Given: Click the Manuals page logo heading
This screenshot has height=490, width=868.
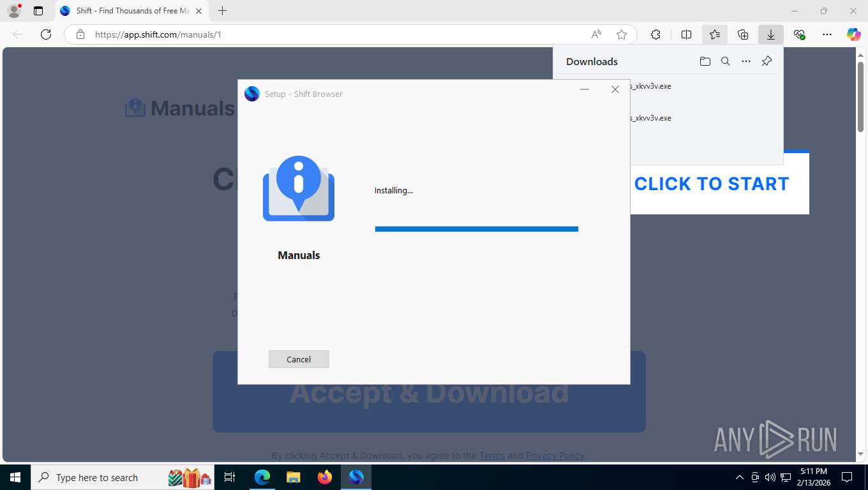Looking at the screenshot, I should tap(180, 108).
